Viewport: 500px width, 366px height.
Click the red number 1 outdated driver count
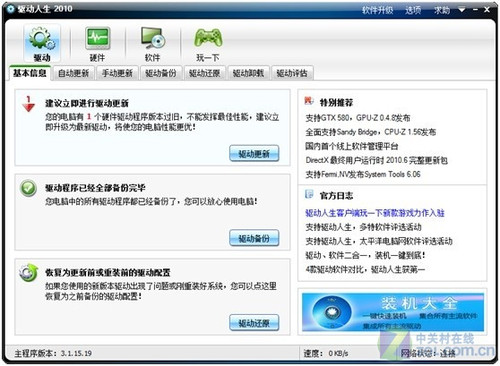click(89, 117)
